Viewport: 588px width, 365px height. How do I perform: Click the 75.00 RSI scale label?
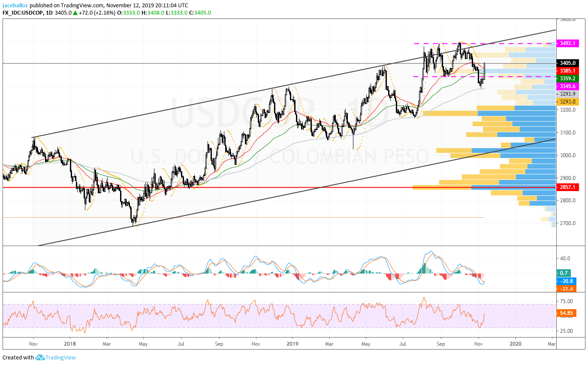567,301
